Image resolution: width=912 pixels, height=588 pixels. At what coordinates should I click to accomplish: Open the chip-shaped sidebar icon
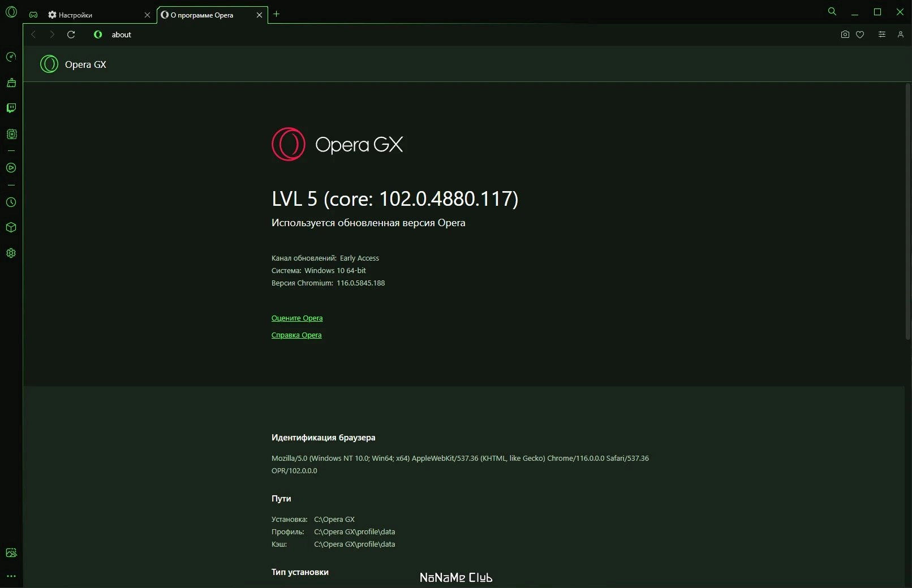[11, 134]
